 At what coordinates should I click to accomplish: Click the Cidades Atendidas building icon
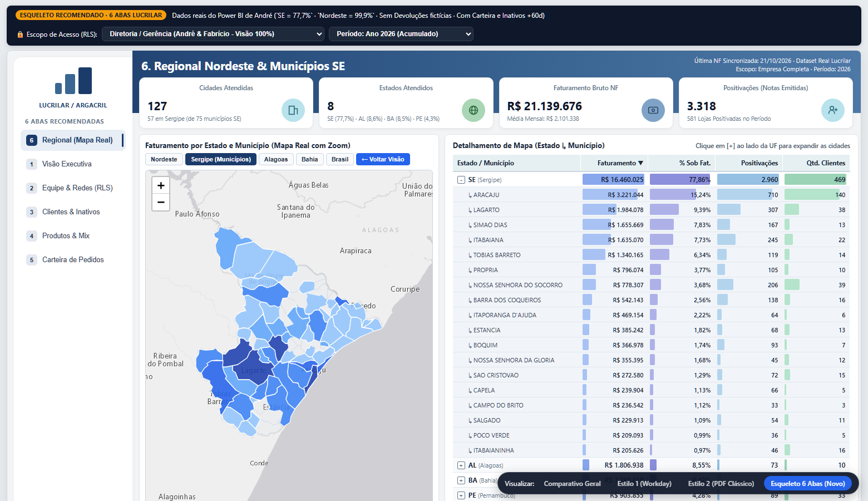click(x=293, y=110)
